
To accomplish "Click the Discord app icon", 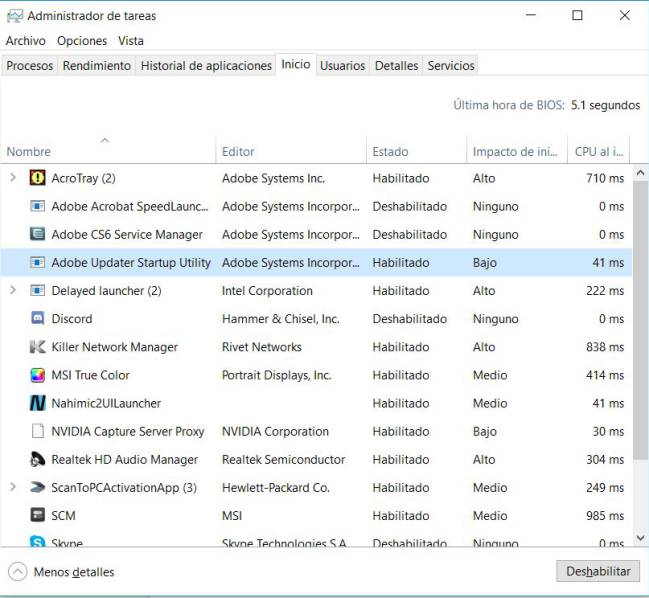I will tap(38, 318).
